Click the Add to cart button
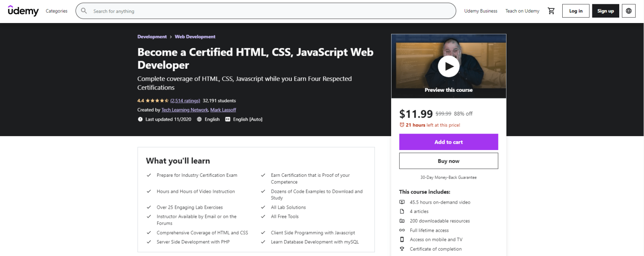Screen dimensions: 644x256 click(x=448, y=142)
